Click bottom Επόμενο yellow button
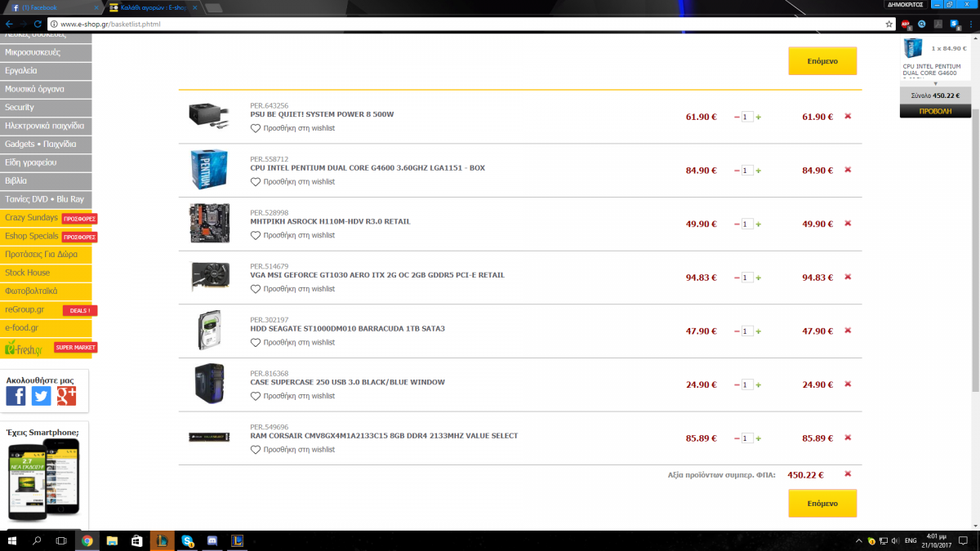 822,504
